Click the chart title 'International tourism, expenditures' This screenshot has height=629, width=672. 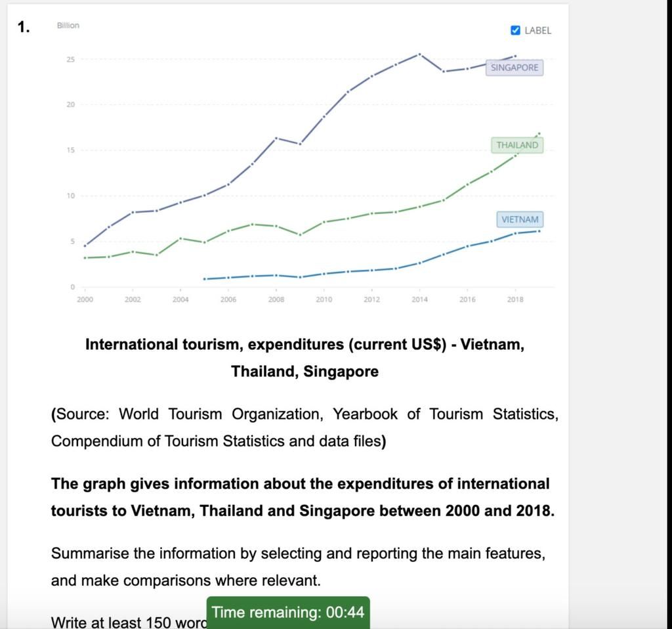coord(304,358)
